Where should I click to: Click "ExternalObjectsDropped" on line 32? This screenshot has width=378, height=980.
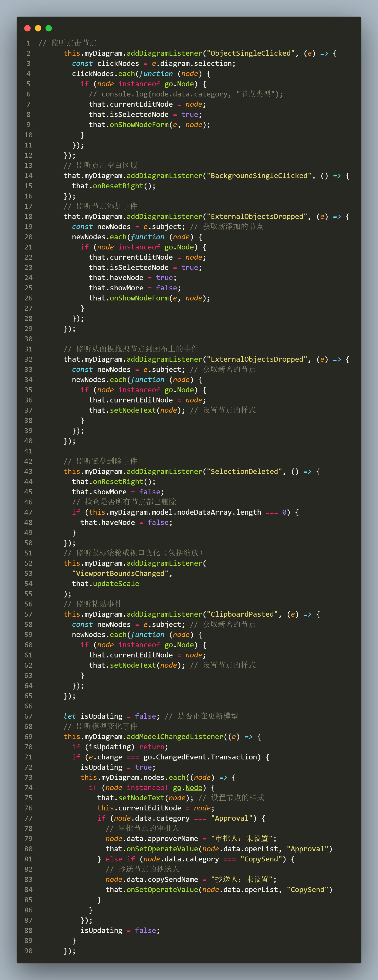click(257, 360)
